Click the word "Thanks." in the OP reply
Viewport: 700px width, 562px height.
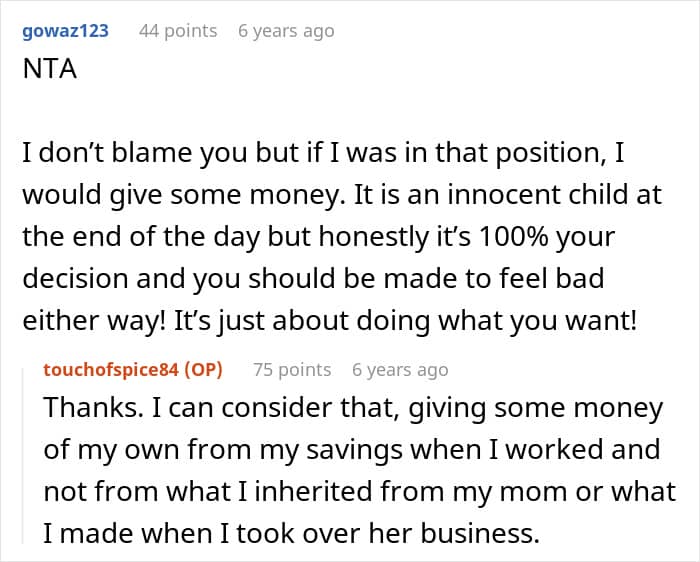pos(86,409)
